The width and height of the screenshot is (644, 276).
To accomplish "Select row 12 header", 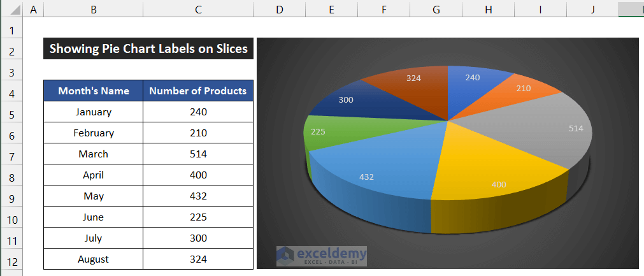I will (11, 259).
